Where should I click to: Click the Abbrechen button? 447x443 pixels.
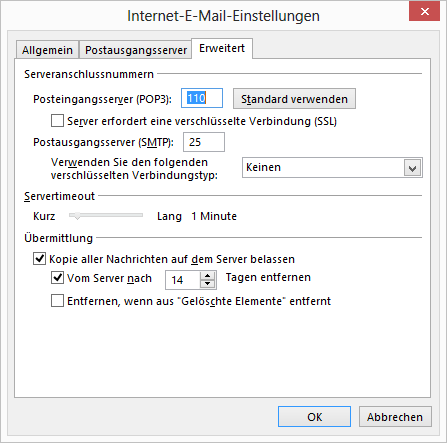tap(395, 417)
